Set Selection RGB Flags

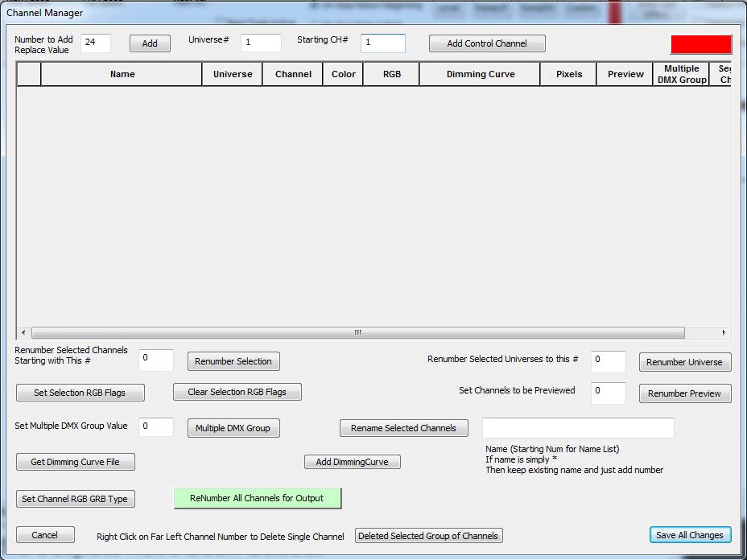tap(80, 393)
